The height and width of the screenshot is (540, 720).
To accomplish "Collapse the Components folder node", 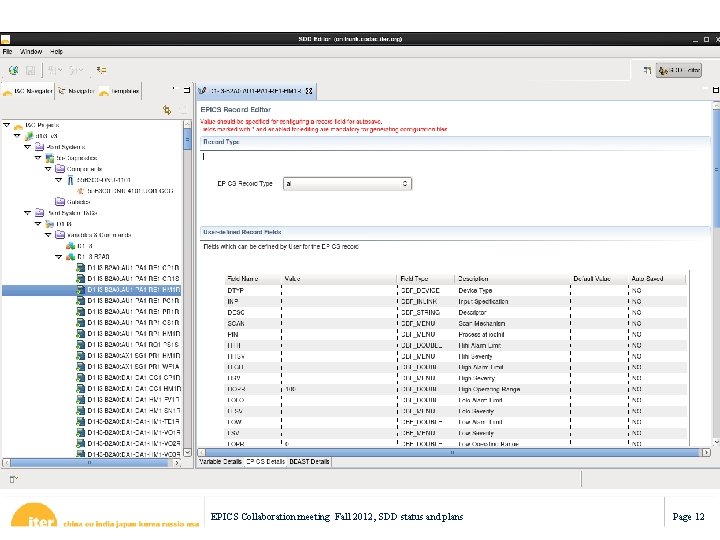I will (x=48, y=169).
